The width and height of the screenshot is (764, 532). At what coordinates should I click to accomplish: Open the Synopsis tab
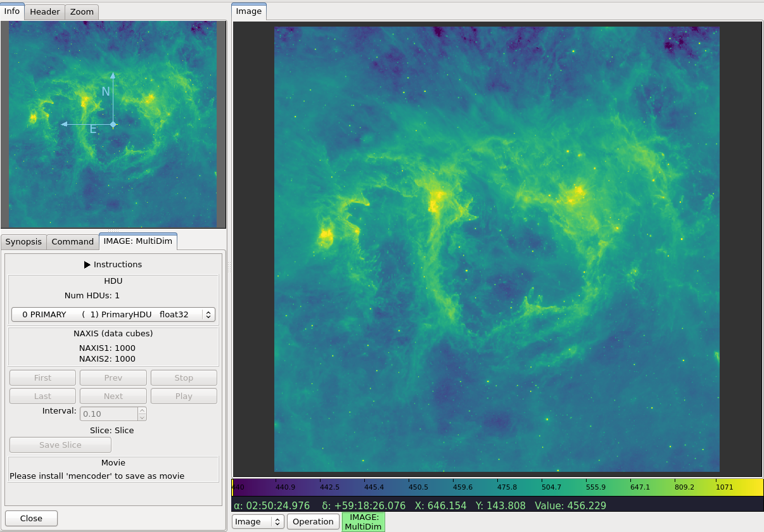(x=23, y=241)
